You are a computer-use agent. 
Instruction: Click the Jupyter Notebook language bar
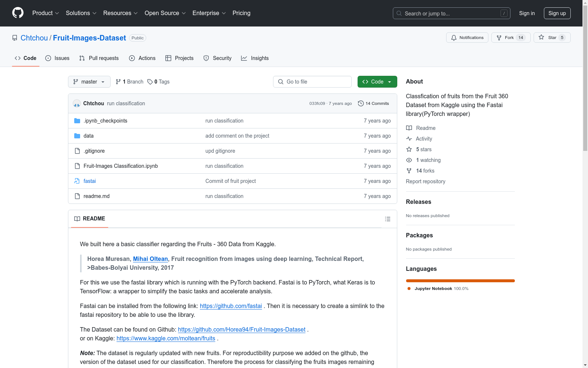click(460, 281)
